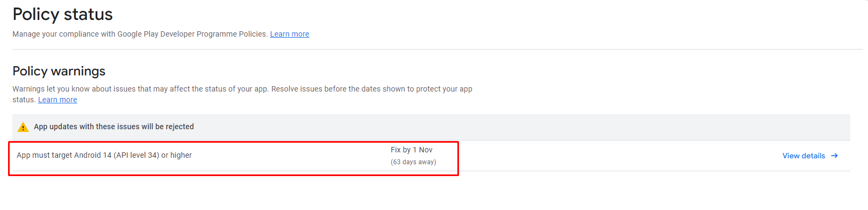
Task: Click the 'Resolve issues before the dates shown' sentence
Action: point(372,89)
